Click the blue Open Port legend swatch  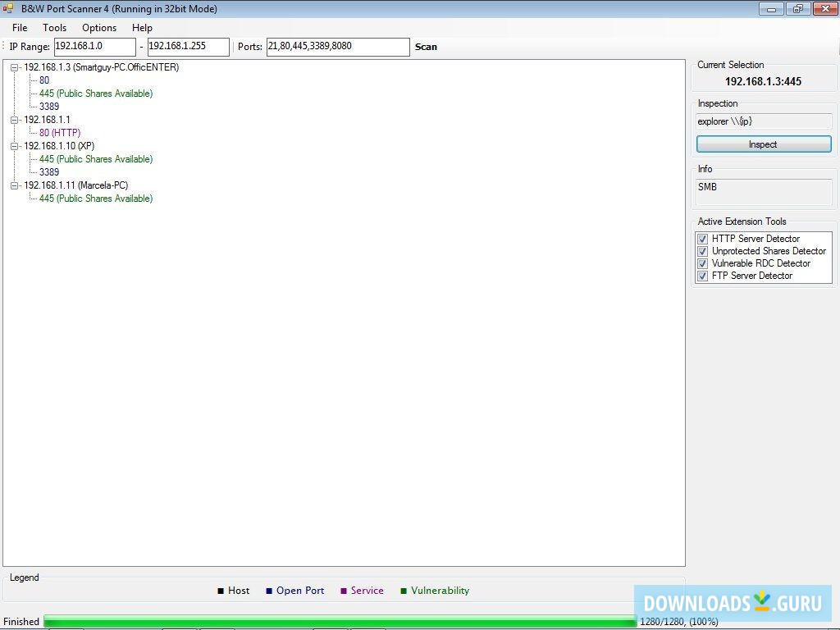[269, 591]
